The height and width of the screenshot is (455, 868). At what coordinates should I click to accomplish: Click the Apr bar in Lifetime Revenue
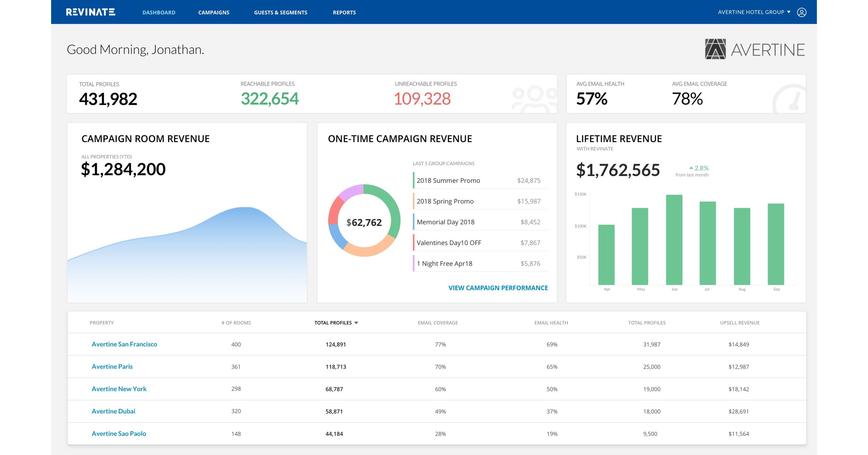(x=606, y=255)
